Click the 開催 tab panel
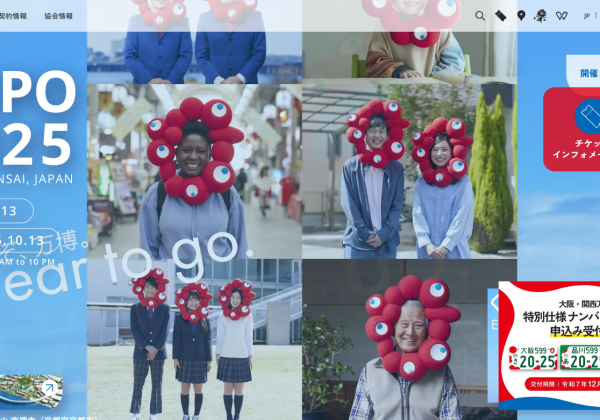Viewport: 600px width, 420px height. pyautogui.click(x=583, y=73)
